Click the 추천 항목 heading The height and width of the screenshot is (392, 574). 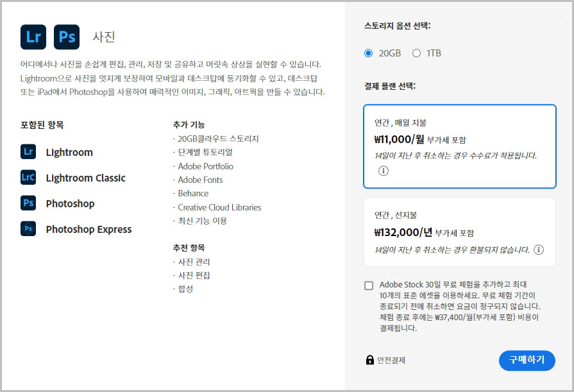tap(189, 248)
